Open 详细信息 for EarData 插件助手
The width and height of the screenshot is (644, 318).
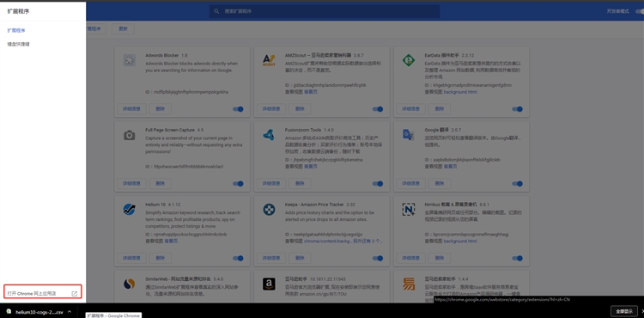411,109
